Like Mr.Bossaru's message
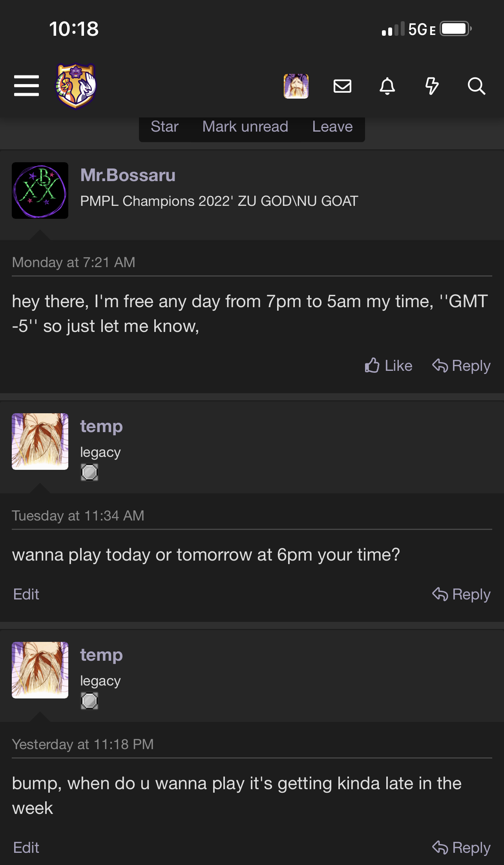The width and height of the screenshot is (504, 865). coord(388,365)
